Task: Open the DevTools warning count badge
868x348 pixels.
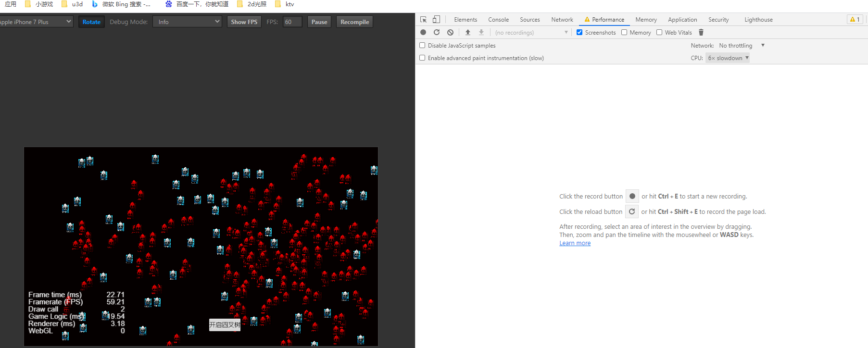Action: (x=855, y=20)
